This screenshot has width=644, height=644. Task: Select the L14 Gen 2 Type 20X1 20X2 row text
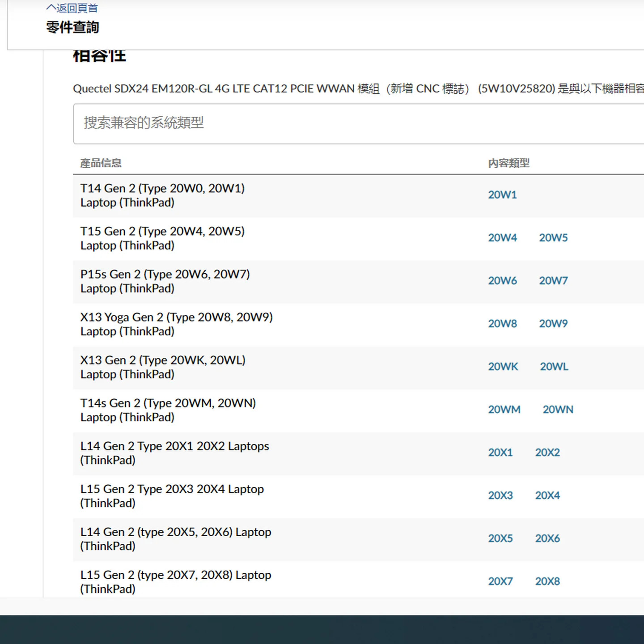(174, 453)
